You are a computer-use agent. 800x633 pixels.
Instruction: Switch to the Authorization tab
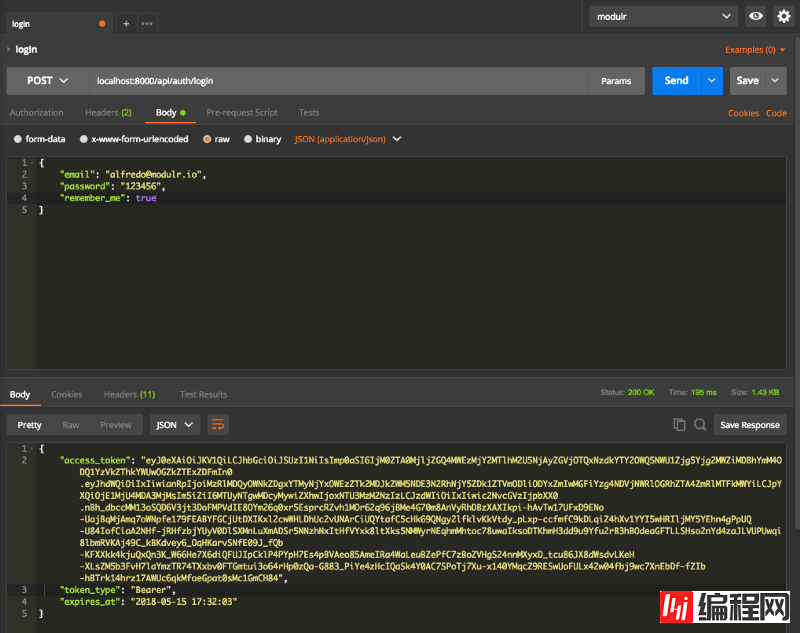pos(37,112)
